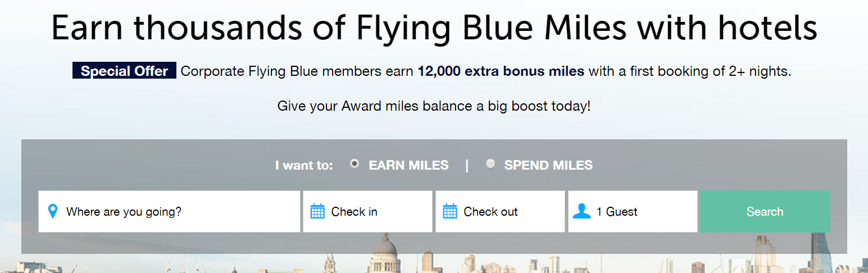Open the Check in date picker

(x=367, y=211)
